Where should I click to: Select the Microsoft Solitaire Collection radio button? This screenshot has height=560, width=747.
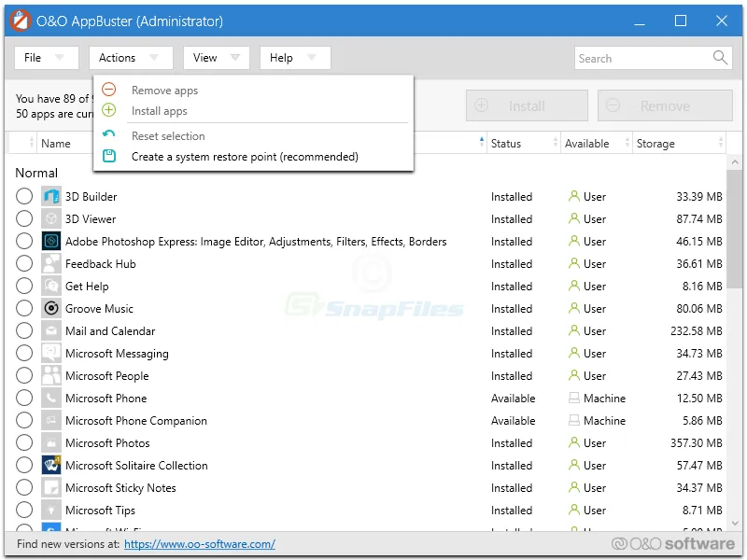coord(24,465)
